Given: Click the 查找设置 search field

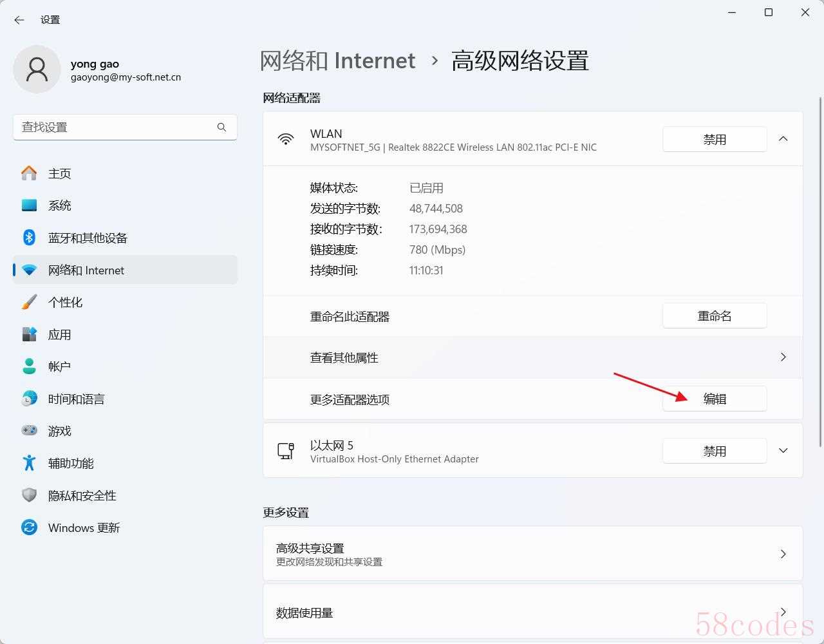Looking at the screenshot, I should [x=116, y=128].
